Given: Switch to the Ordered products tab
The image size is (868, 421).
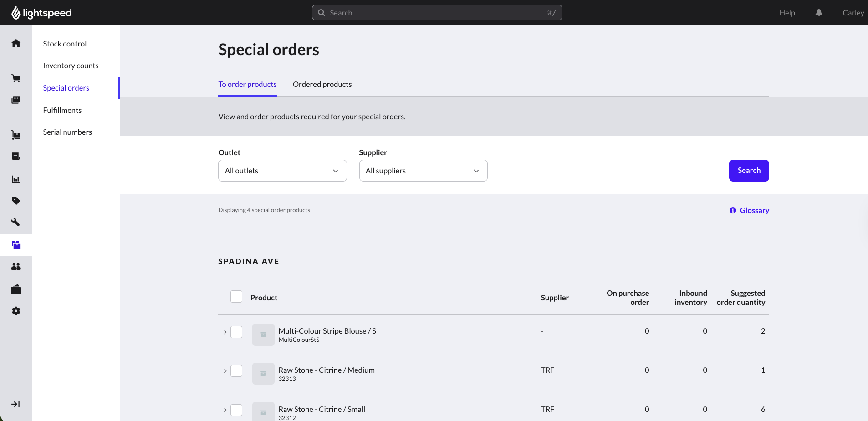Looking at the screenshot, I should pyautogui.click(x=322, y=85).
